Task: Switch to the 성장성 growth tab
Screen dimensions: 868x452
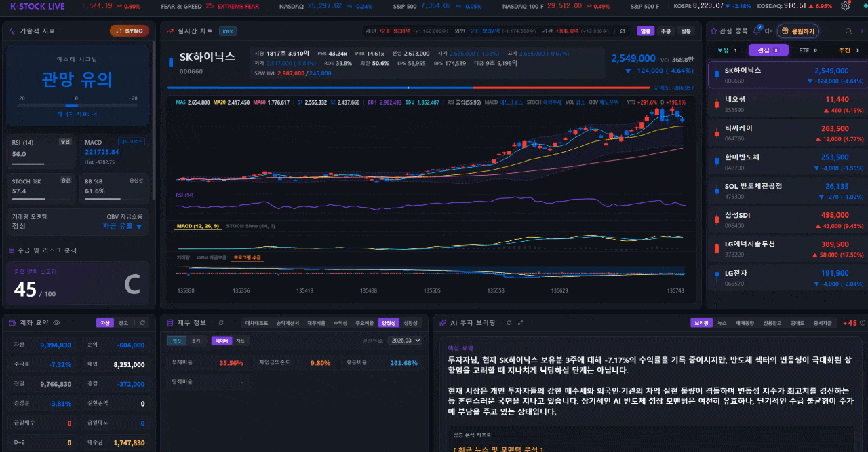Action: tap(411, 323)
